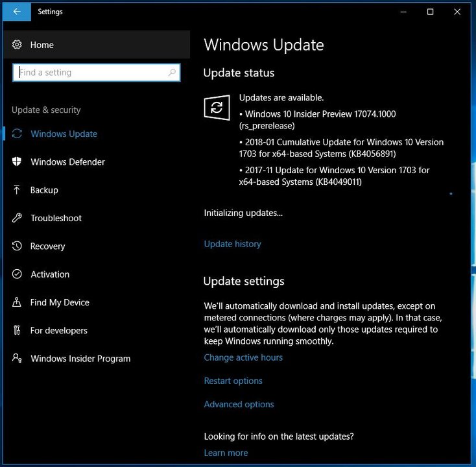Click the Insider Preview 17074.1000 update entry
The image size is (476, 467).
coord(317,119)
